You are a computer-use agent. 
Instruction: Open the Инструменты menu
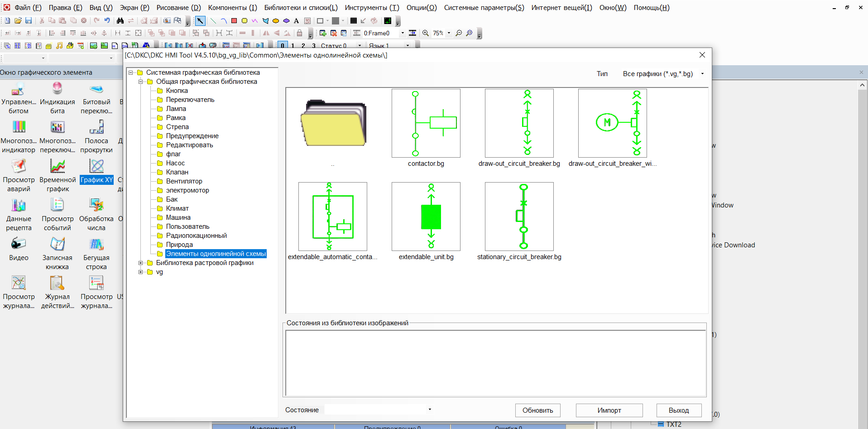372,8
